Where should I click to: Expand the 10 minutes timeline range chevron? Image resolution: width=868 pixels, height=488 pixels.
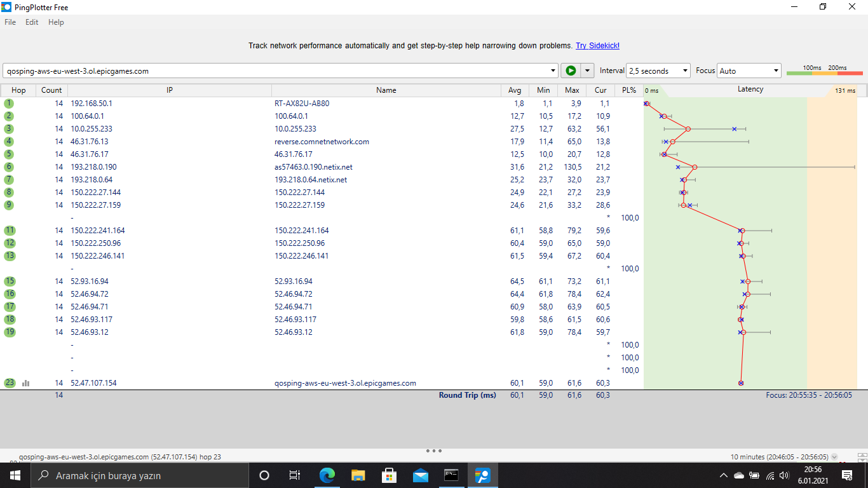(x=834, y=457)
